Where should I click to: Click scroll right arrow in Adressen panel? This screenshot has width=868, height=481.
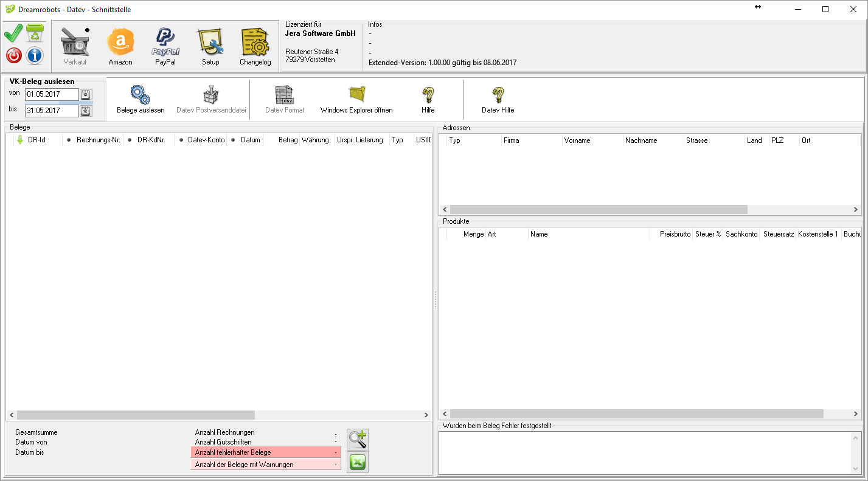click(x=856, y=209)
